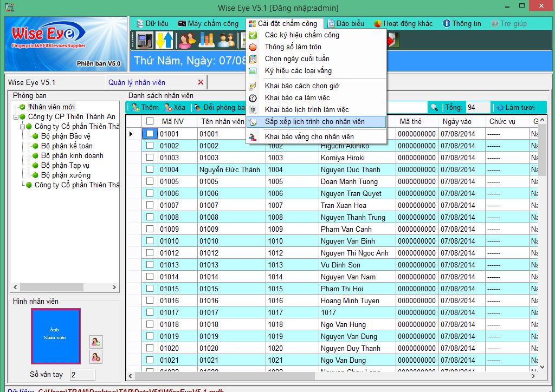Click green node icon of Bộ phận Bảo vệ
Image resolution: width=555 pixels, height=392 pixels.
(35, 136)
